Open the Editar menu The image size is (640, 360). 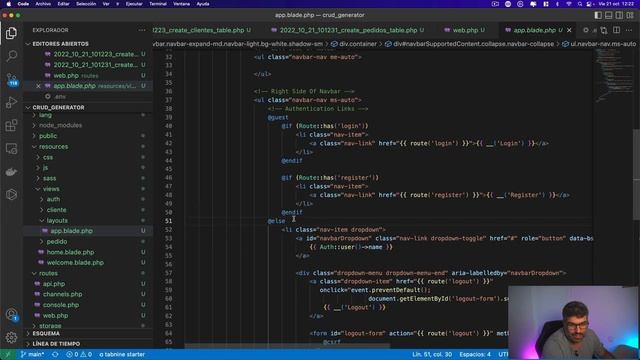(x=63, y=4)
